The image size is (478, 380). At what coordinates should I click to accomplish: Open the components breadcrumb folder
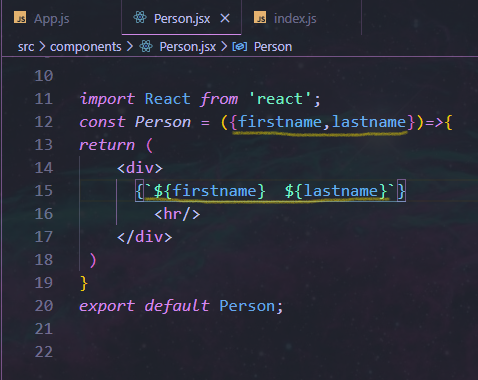86,47
